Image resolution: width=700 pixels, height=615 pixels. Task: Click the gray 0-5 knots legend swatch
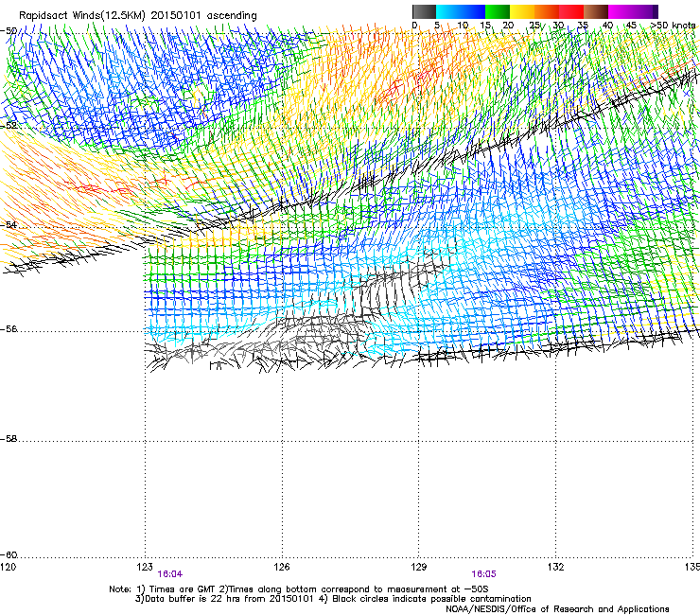[x=424, y=11]
